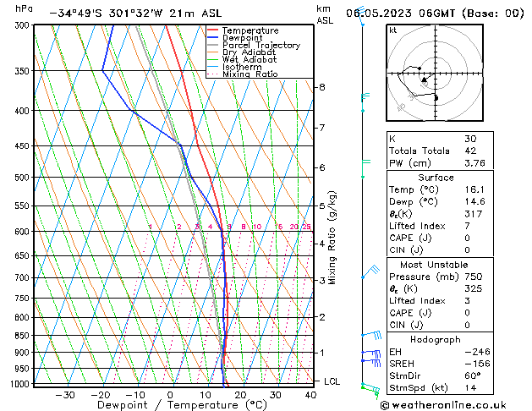
Task: Click the Most Unstable section header
Action: (x=434, y=265)
